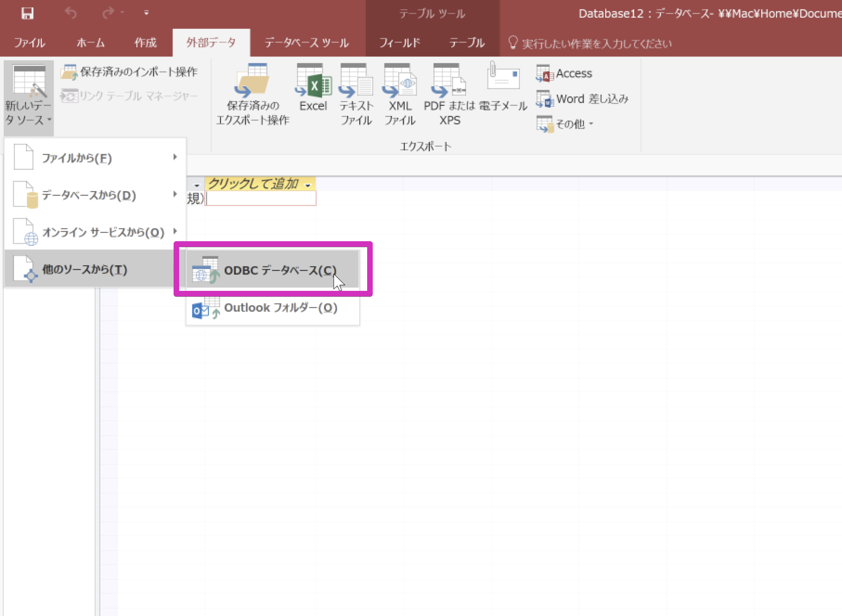Click the new record input cell
Viewport: 842px width, 616px height.
point(260,199)
